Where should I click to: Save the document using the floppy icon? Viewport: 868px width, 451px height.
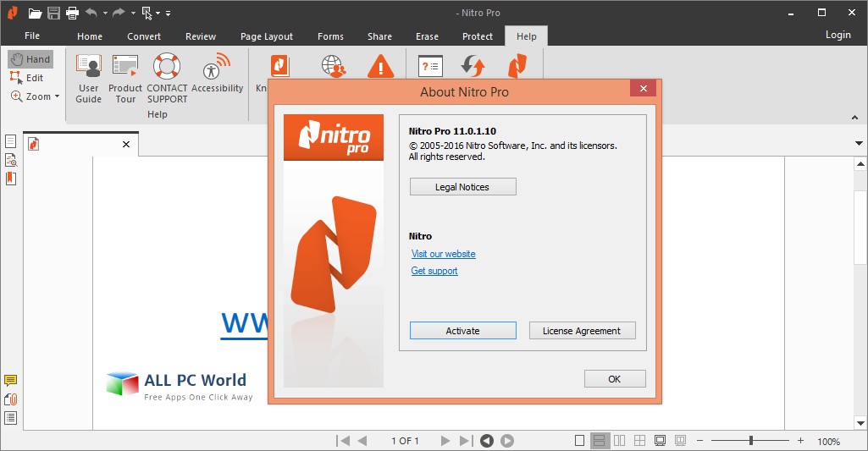pyautogui.click(x=53, y=13)
